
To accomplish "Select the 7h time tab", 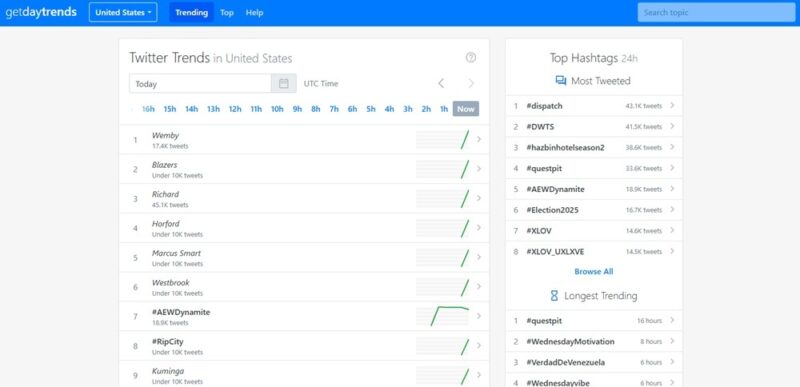I will 334,109.
